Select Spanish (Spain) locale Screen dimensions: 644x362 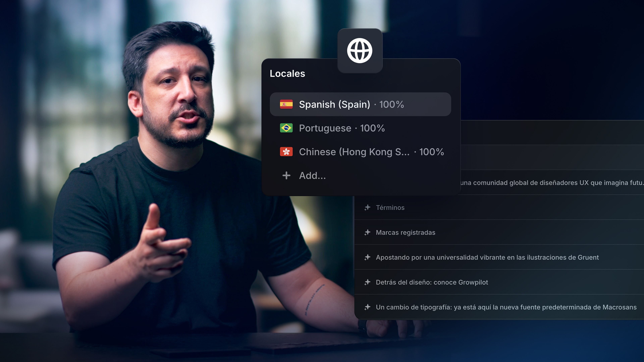point(335,104)
